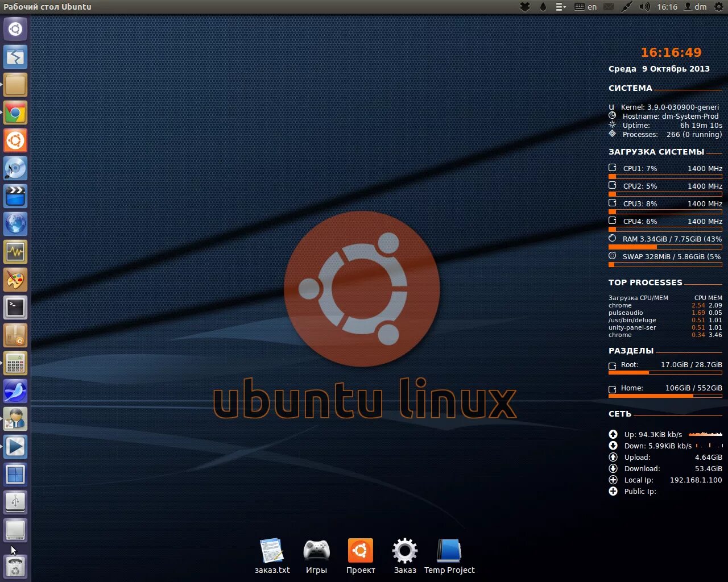Open the USB drive launcher icon
Image resolution: width=728 pixels, height=582 pixels.
(x=15, y=502)
